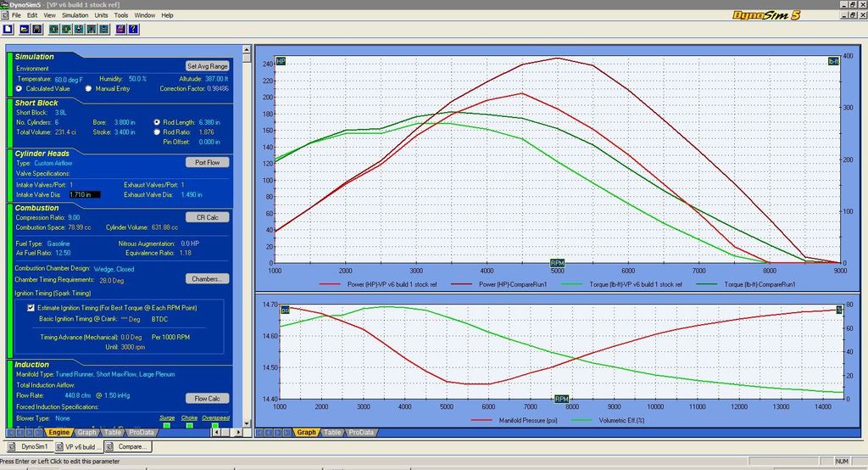Click the psi axis label on bottom graph
Screen dimensions: 868x470
click(285, 310)
